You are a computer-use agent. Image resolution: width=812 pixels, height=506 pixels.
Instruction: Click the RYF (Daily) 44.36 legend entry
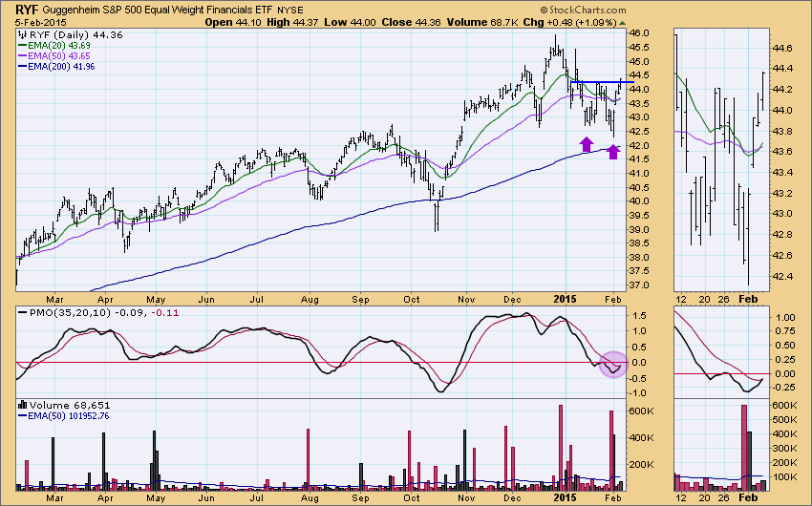point(76,34)
